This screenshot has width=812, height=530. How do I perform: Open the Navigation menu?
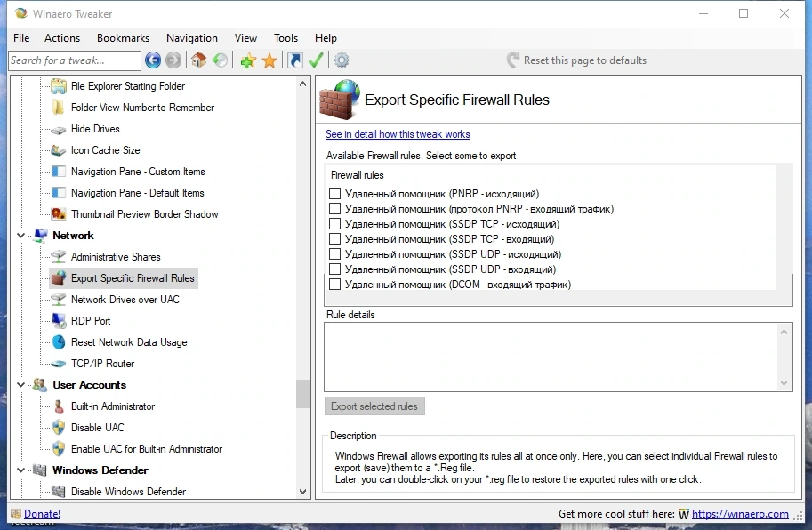pyautogui.click(x=191, y=37)
